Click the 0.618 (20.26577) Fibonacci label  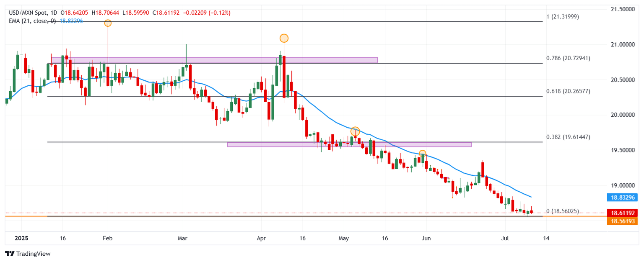568,91
